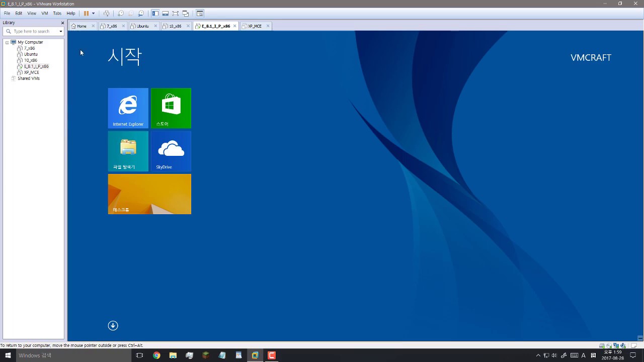Open the Edit menu
This screenshot has width=644, height=362.
click(19, 13)
